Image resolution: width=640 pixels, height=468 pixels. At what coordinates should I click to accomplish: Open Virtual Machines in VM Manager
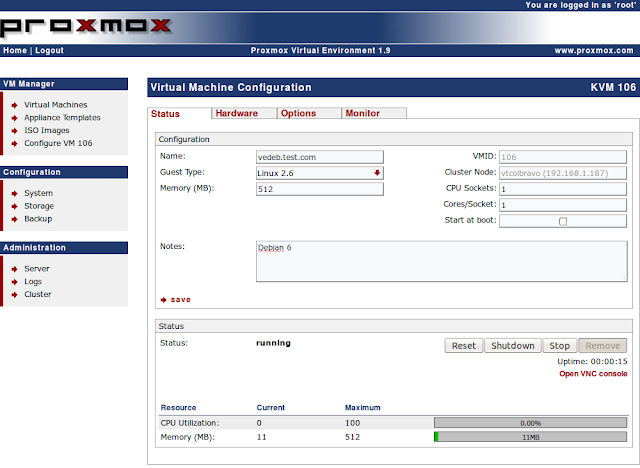(x=56, y=105)
